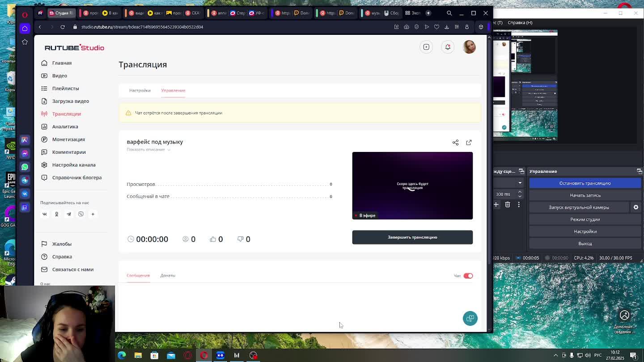Viewport: 644px width, 362px height.
Task: Undock the Управление panel in OBS
Action: [x=639, y=172]
